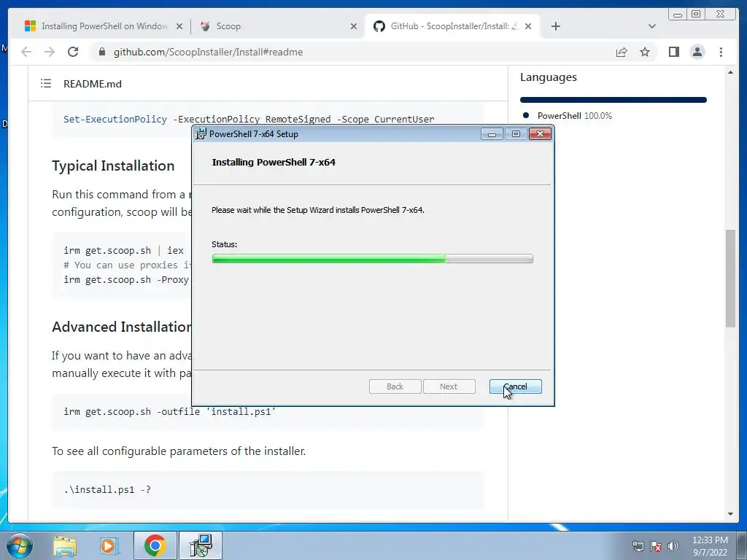Click the installer progress bar

pyautogui.click(x=373, y=259)
